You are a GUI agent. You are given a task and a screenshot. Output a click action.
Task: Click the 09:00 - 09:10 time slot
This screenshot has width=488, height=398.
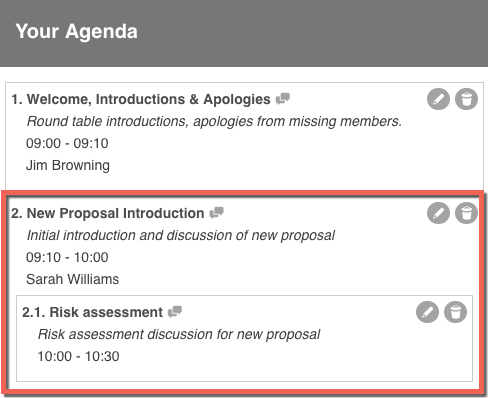67,144
